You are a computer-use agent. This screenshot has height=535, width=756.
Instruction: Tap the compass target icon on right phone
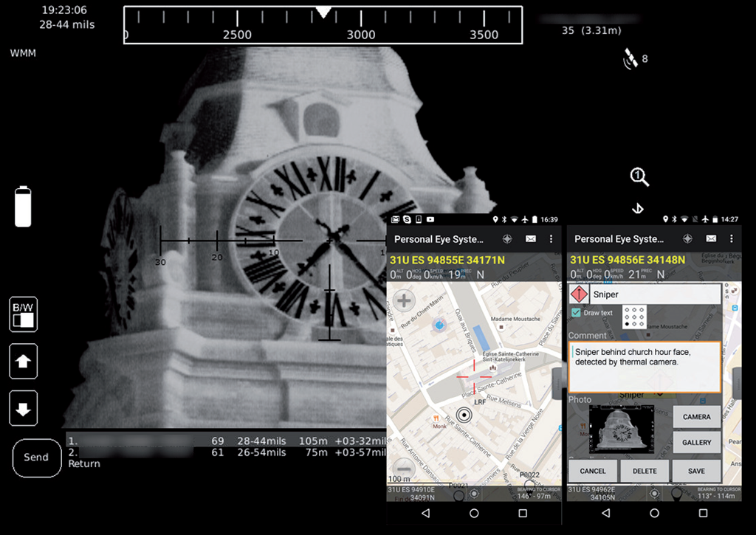pyautogui.click(x=687, y=239)
